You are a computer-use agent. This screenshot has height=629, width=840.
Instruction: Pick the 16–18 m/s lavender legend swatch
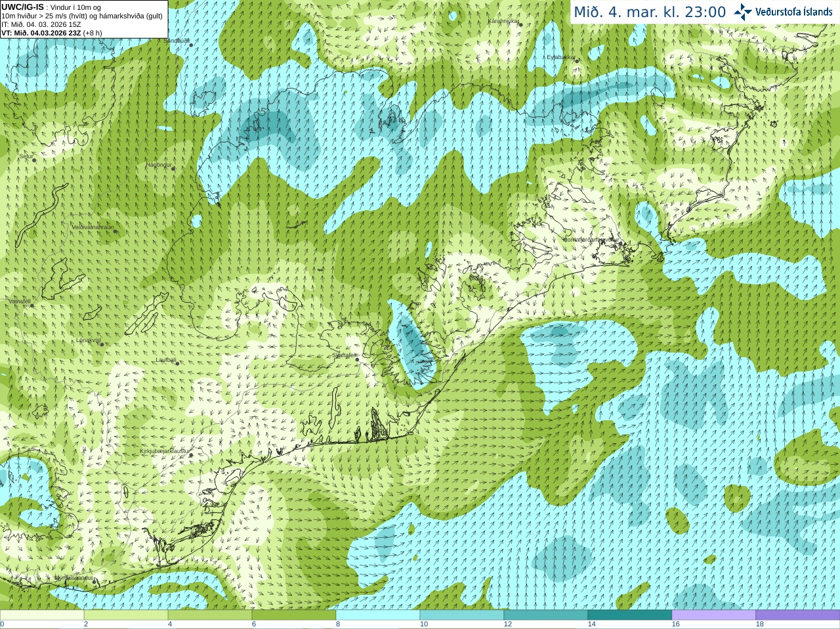pos(714,615)
